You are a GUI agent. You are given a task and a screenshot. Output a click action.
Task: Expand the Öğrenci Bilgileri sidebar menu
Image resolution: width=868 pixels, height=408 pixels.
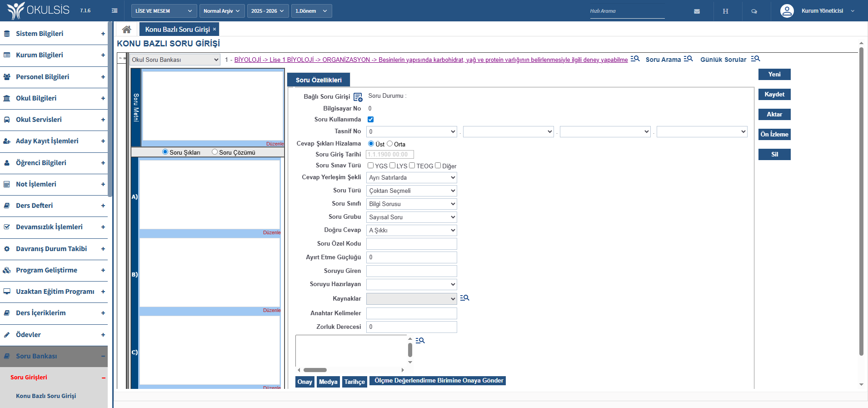click(54, 163)
